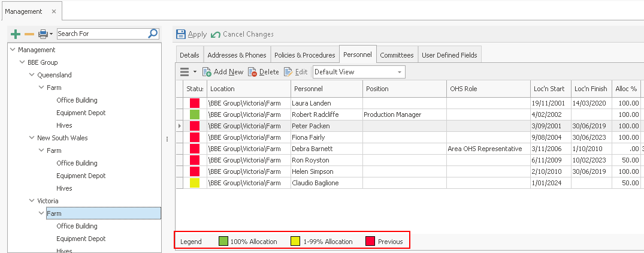The height and width of the screenshot is (253, 644).
Task: Click the Cancel Changes undo icon
Action: pos(216,35)
